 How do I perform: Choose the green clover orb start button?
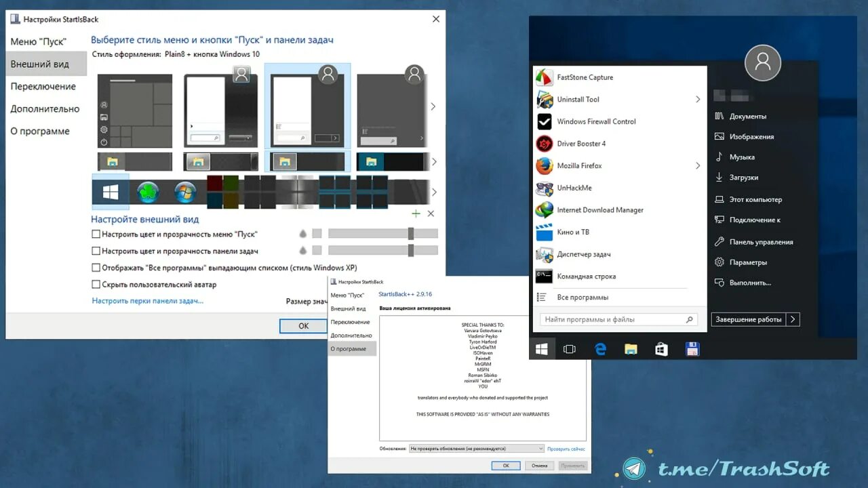click(x=148, y=192)
